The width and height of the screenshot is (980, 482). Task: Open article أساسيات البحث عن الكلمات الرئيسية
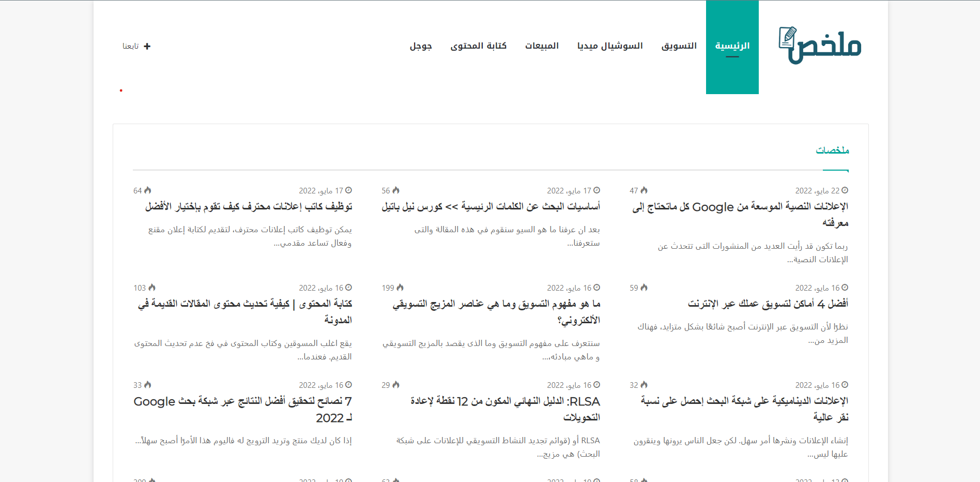[491, 206]
